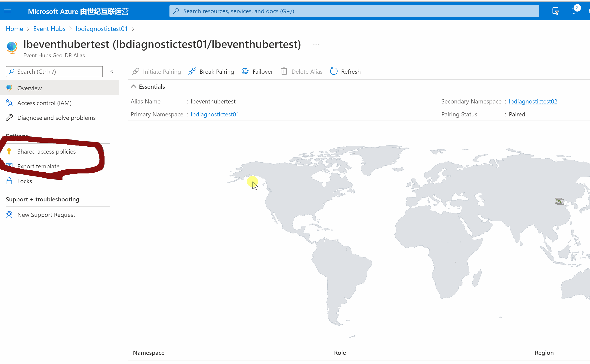Screen dimensions: 590x364
Task: Go to Event Hubs breadcrumb
Action: [x=49, y=29]
